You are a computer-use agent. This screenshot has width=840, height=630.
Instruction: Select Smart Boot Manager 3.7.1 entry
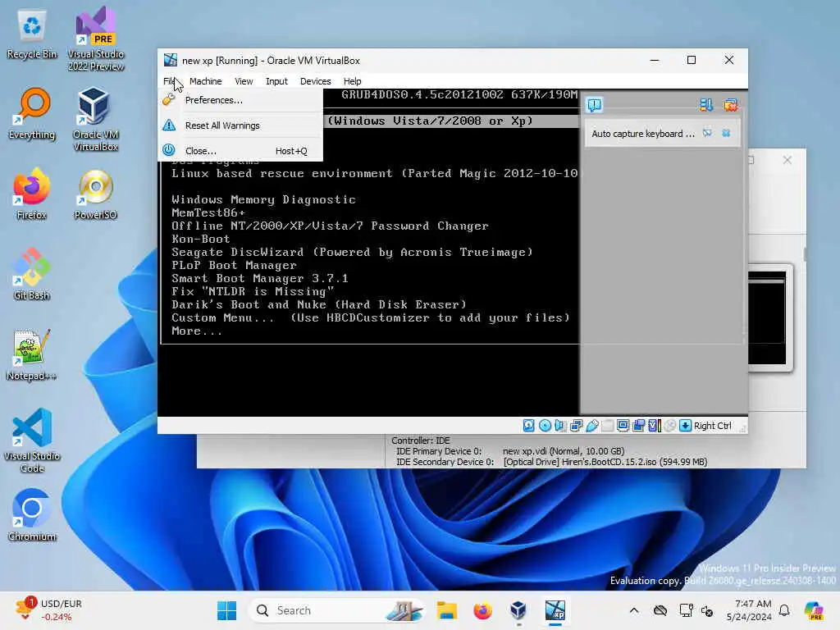pyautogui.click(x=260, y=278)
